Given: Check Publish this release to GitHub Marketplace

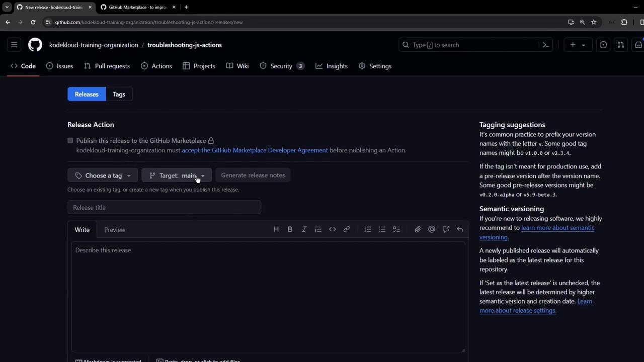Looking at the screenshot, I should pos(70,141).
